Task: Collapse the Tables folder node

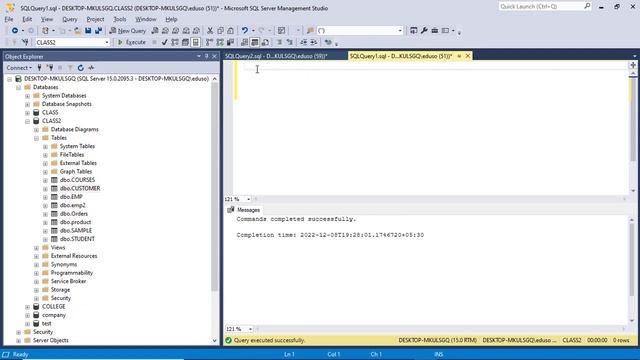Action: [x=36, y=138]
